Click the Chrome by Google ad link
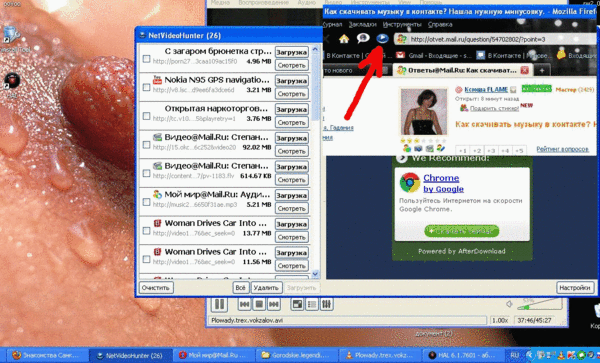This screenshot has width=600, height=363. click(443, 183)
